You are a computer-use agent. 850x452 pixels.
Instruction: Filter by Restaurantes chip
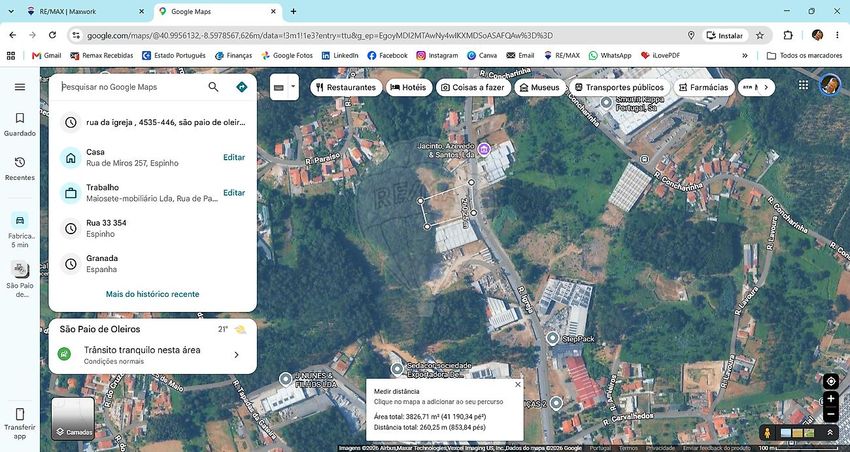346,87
